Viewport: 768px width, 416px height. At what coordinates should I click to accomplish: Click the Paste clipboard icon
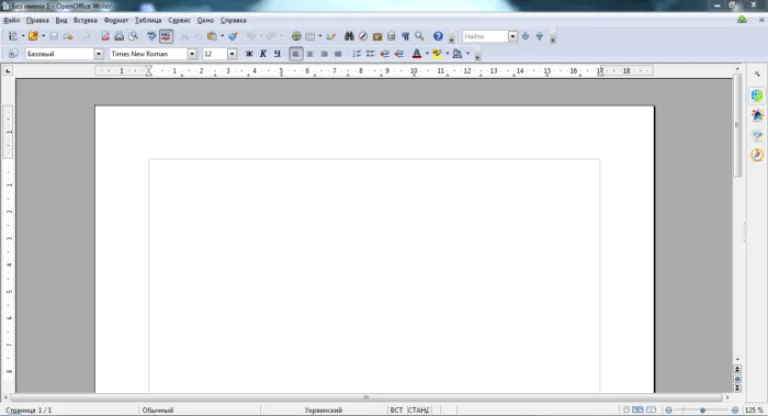point(212,36)
